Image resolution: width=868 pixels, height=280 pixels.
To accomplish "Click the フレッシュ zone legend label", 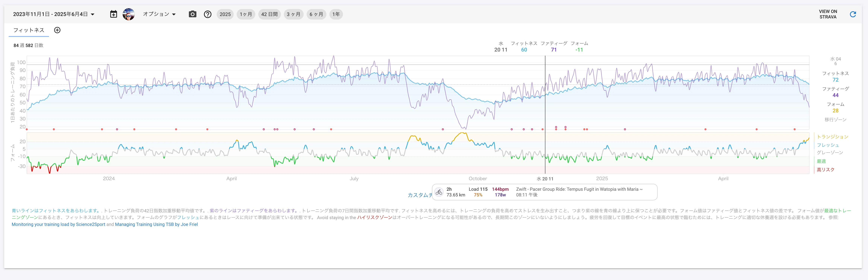I will click(828, 145).
